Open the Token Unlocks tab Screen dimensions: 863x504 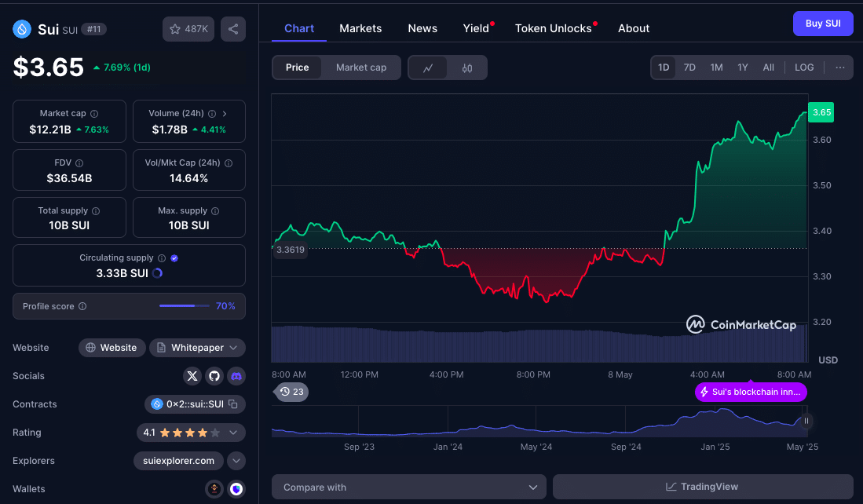coord(553,28)
